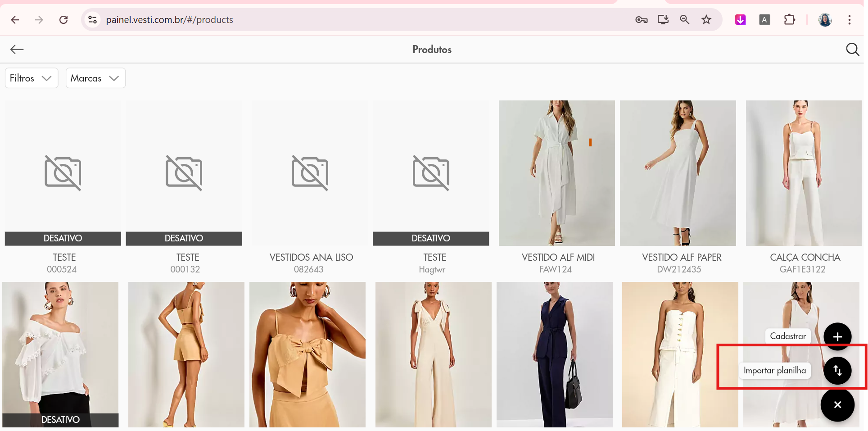Open the white ruffled blouse product photo
Screen dimensions: 868x431
(x=60, y=354)
